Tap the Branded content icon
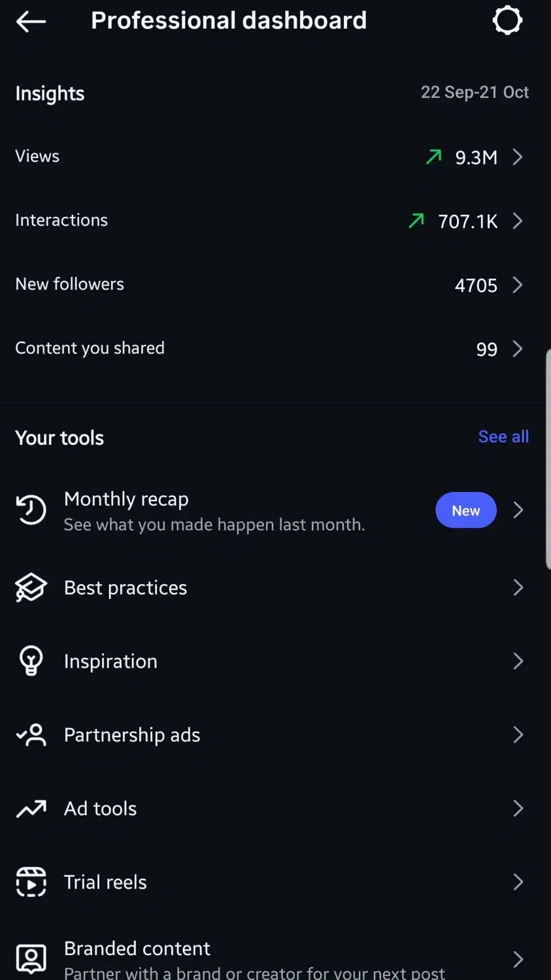The height and width of the screenshot is (980, 551). tap(31, 958)
